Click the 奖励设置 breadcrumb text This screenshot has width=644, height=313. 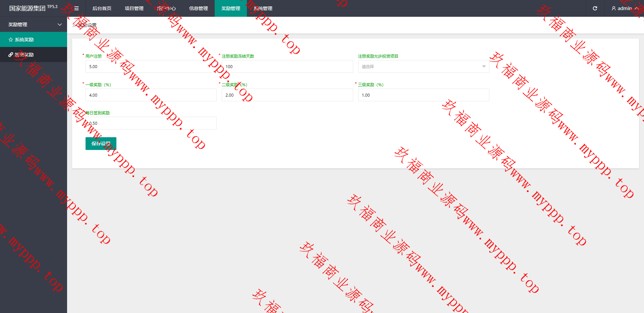[x=87, y=25]
